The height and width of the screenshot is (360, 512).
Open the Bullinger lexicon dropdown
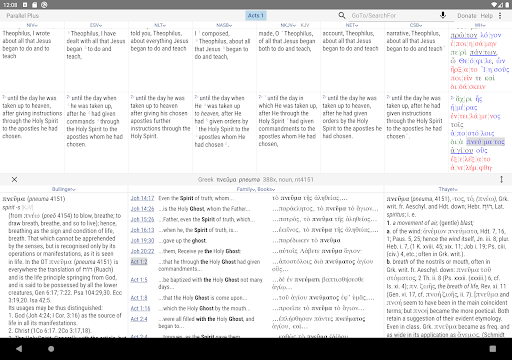(x=63, y=189)
